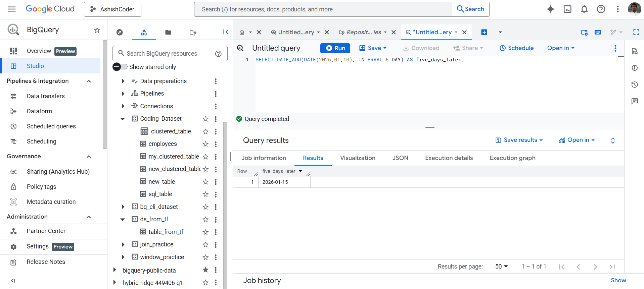Screen dimensions: 644x289
Task: Switch to Job information tab
Action: click(264, 158)
